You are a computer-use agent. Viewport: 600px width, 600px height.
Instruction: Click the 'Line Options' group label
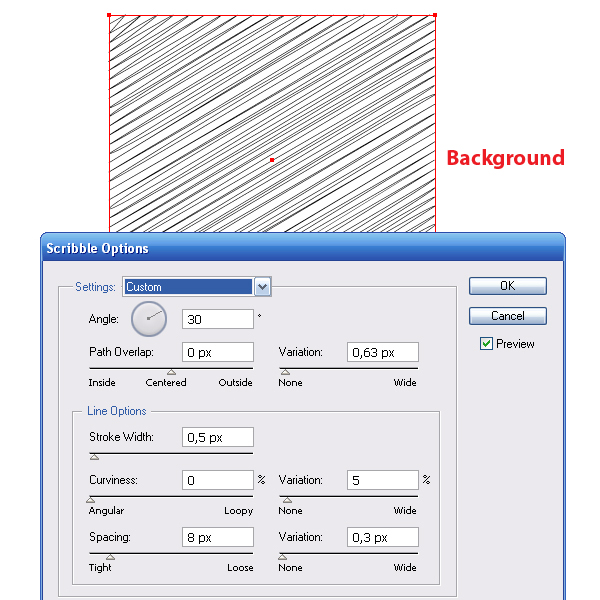(117, 411)
